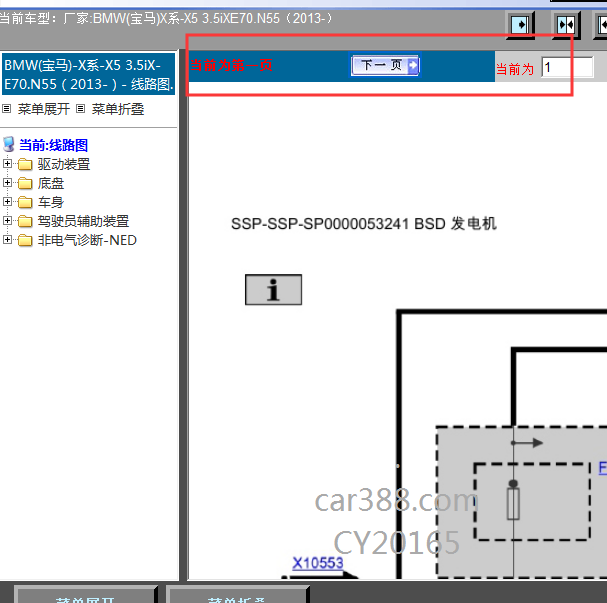Open the X10553 connector link
The height and width of the screenshot is (603, 607).
click(318, 563)
